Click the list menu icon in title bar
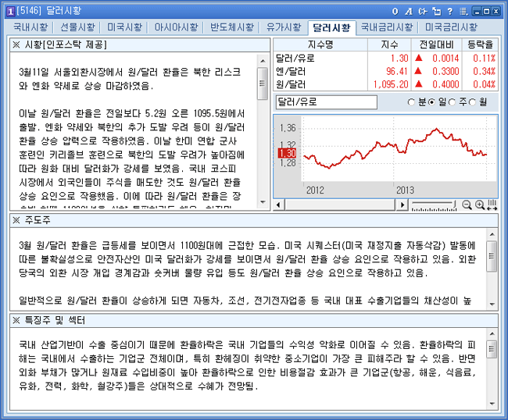508x420 pixels. point(462,11)
